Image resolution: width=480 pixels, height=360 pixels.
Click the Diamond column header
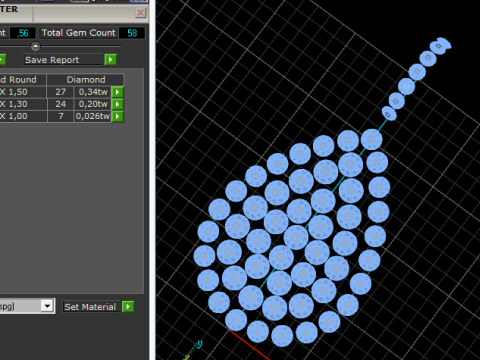(86, 80)
